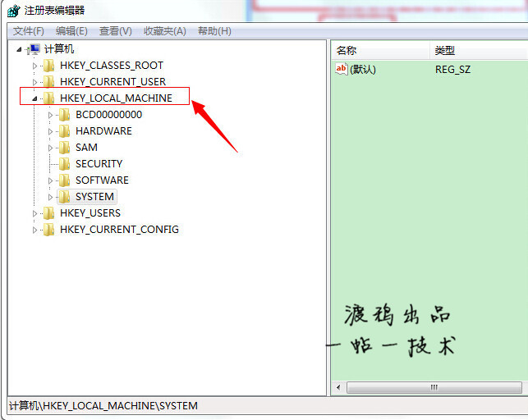Click the HKEY_CURRENT_CONFIG folder icon

(49, 230)
